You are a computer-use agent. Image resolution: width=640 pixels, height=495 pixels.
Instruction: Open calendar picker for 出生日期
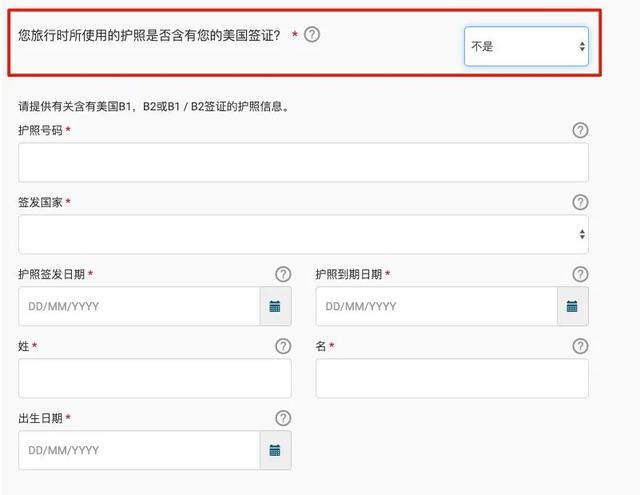[275, 450]
